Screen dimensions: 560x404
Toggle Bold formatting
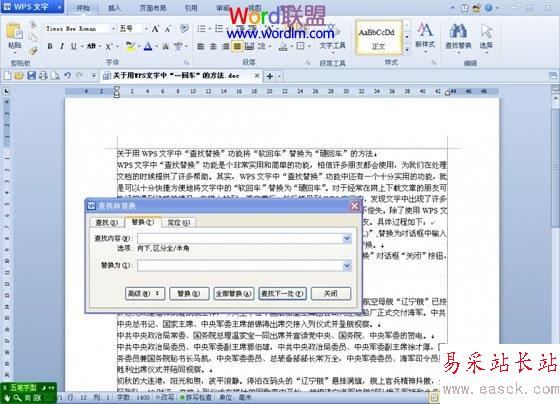[50, 46]
